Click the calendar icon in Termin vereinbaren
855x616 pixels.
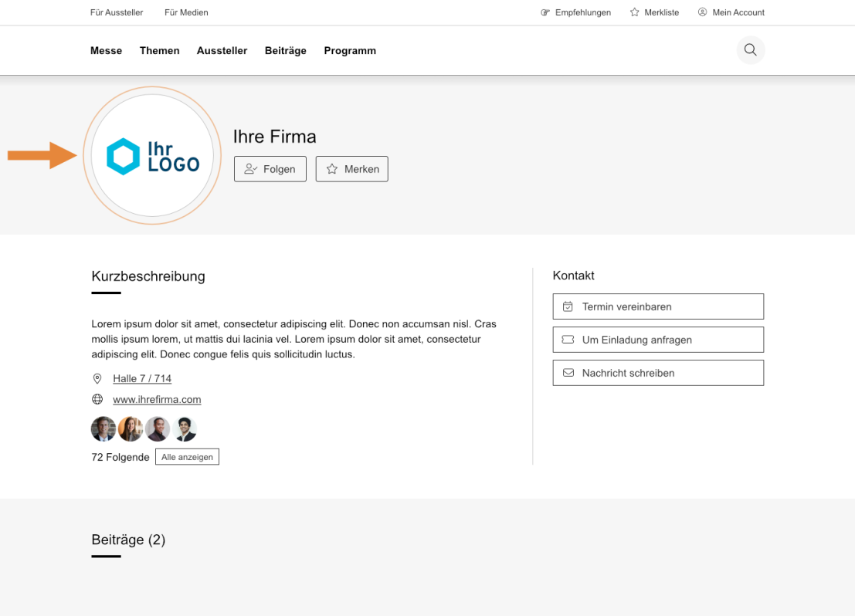[x=567, y=306]
